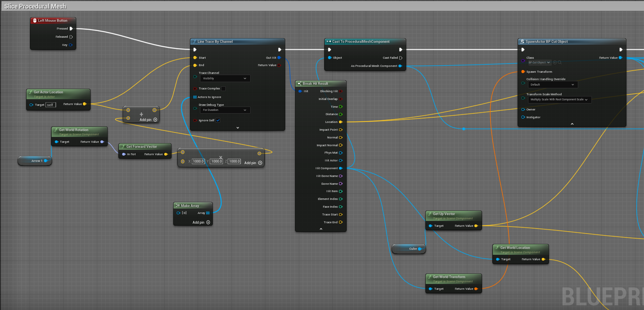Viewport: 644px width, 310px height.
Task: Click the Pressed execution pin on Left Mouse Button
Action: click(71, 28)
